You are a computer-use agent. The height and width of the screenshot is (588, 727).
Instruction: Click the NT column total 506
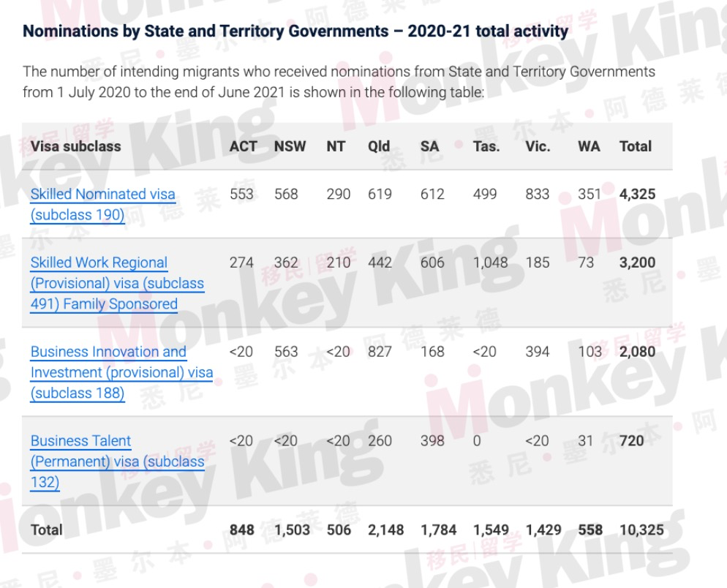[x=339, y=529]
